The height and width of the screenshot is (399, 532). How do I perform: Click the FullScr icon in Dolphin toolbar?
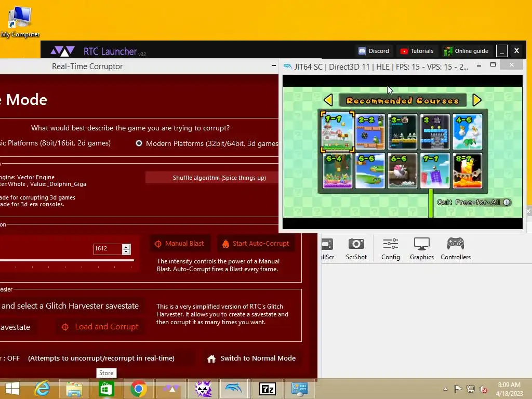[x=328, y=249]
